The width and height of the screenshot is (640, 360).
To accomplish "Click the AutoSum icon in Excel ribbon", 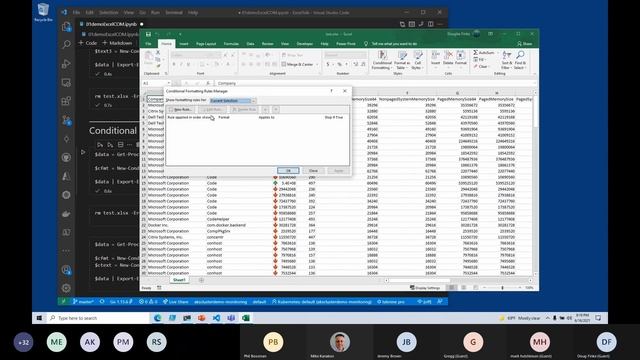I will click(x=484, y=53).
